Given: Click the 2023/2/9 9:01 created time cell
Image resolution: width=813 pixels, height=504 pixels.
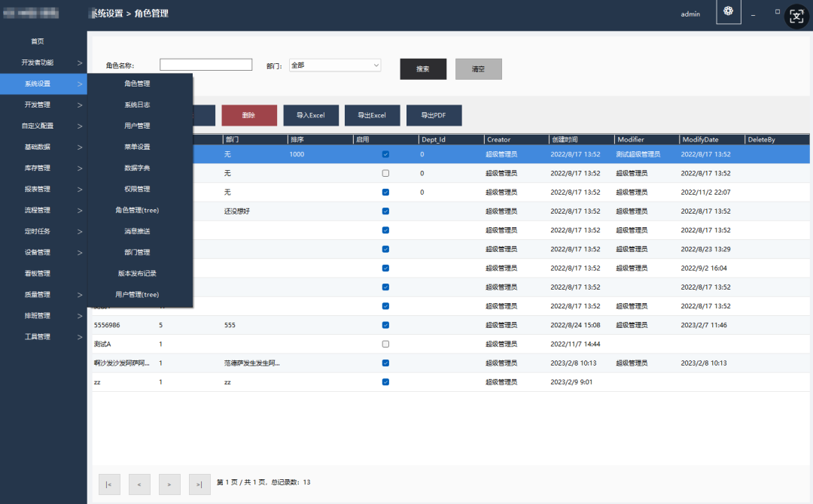Looking at the screenshot, I should 571,382.
